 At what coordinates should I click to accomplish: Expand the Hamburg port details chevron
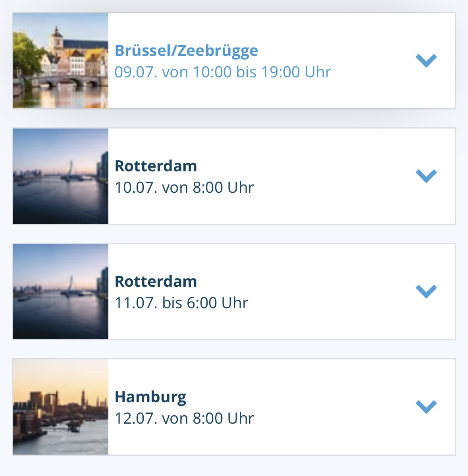pos(426,407)
